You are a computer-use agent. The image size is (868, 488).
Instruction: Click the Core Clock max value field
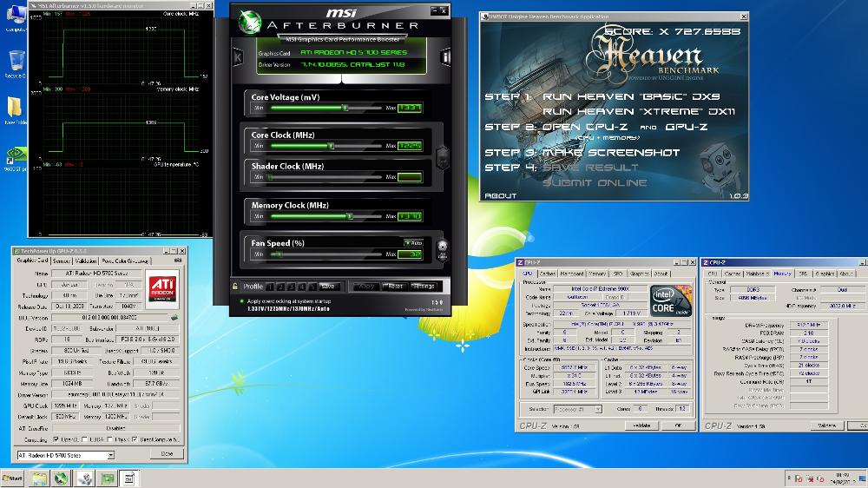tap(410, 146)
